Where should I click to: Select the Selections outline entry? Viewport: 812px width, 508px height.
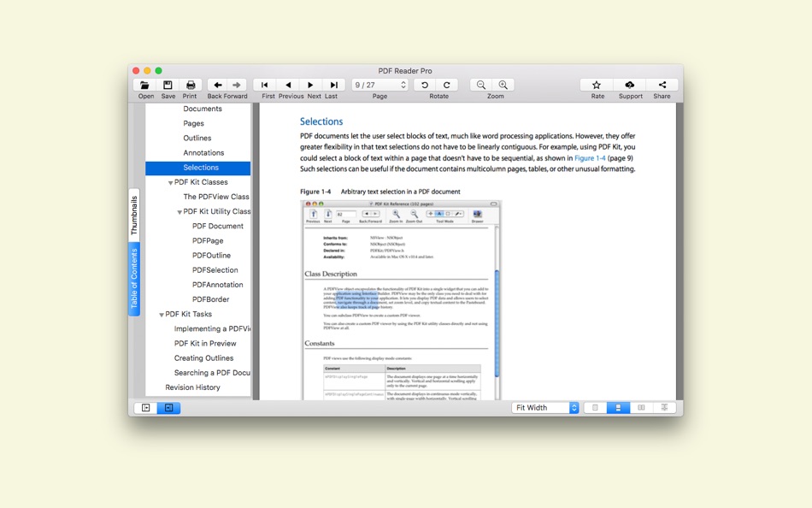click(197, 168)
